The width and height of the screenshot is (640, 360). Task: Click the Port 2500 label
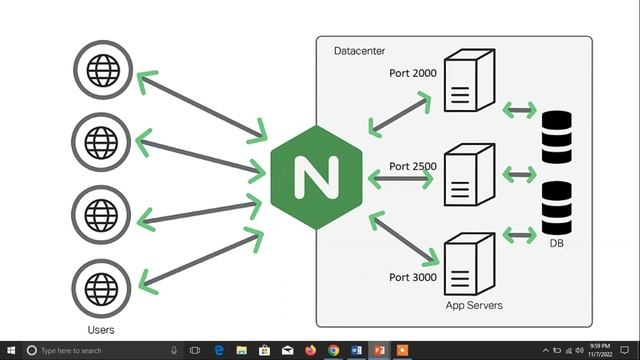(x=413, y=166)
